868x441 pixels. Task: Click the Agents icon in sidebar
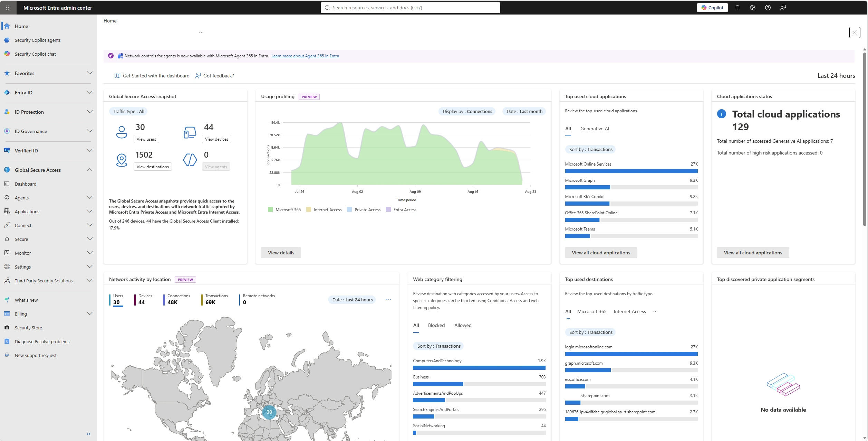point(7,198)
